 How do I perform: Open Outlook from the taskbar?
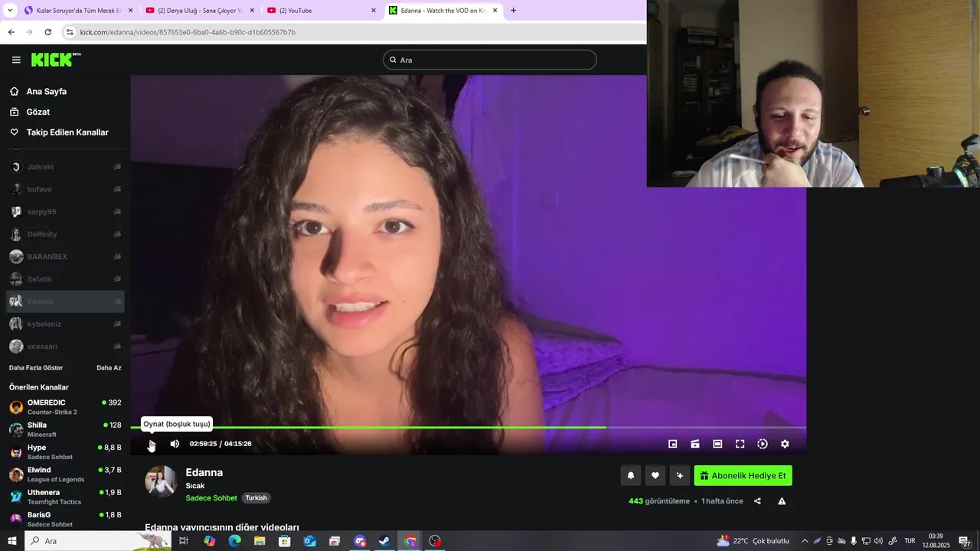pyautogui.click(x=309, y=541)
